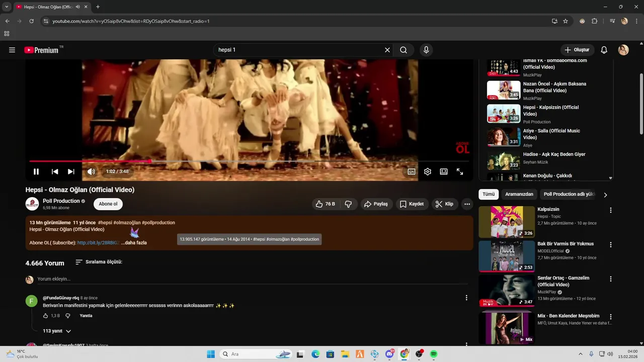The image size is (644, 362).
Task: Seek on the red video progress bar
Action: 249,161
